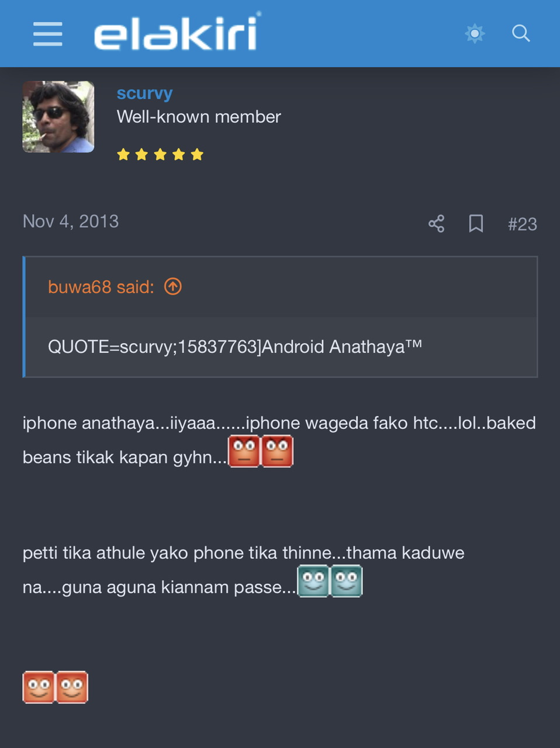The height and width of the screenshot is (748, 560).
Task: Click second orange smiley at bottom
Action: pyautogui.click(x=72, y=687)
